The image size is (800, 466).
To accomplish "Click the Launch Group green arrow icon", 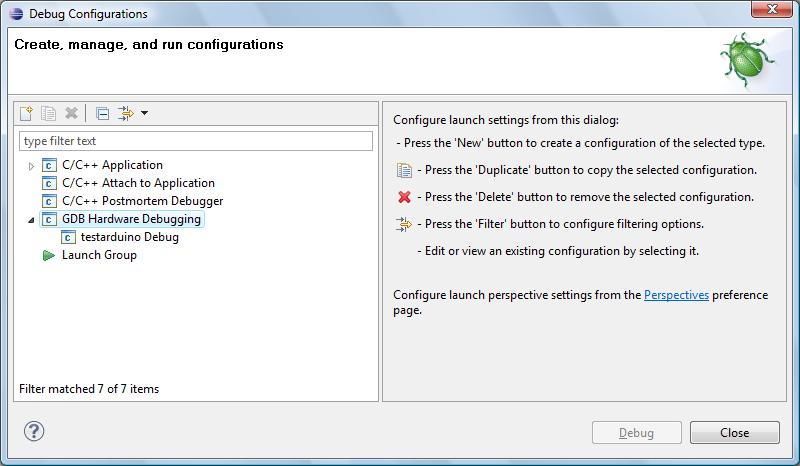I will click(49, 255).
